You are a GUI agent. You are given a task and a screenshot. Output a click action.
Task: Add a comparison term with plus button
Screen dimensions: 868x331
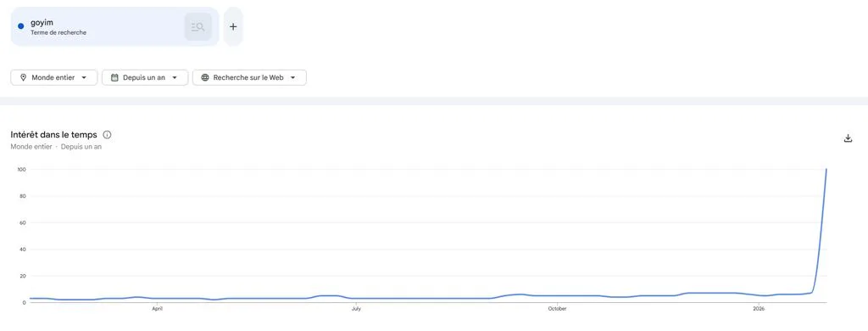pyautogui.click(x=233, y=26)
